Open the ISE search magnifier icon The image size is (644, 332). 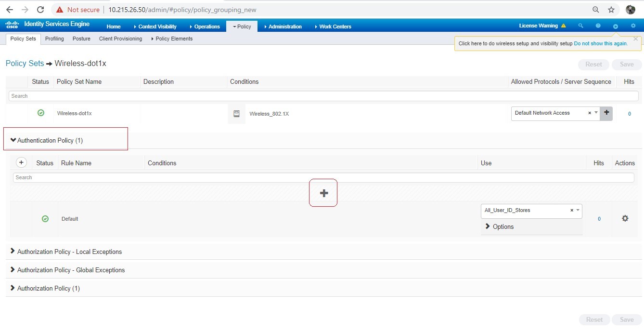click(x=581, y=26)
